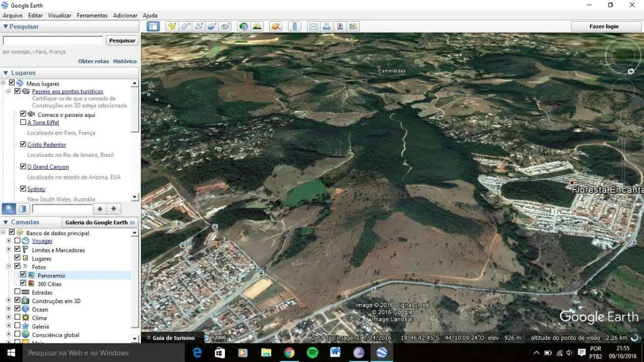Hide the sidebar using toolbar icon

coord(153,26)
